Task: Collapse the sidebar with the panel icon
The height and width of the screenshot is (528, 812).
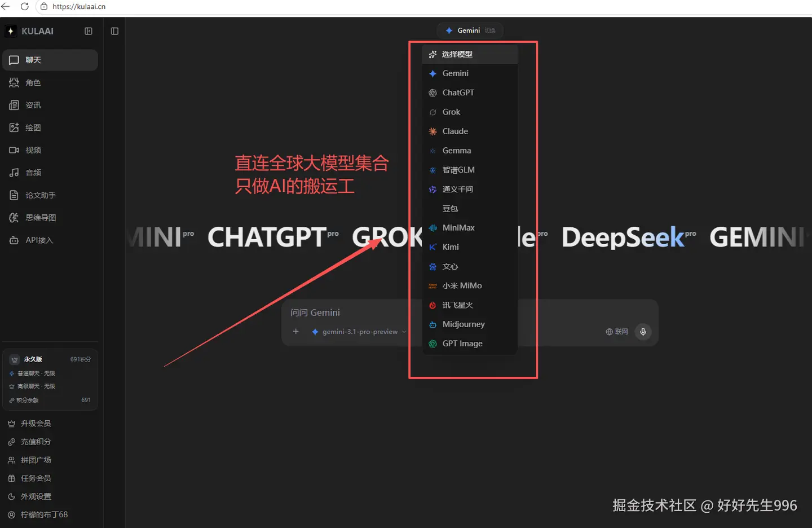Action: [89, 31]
